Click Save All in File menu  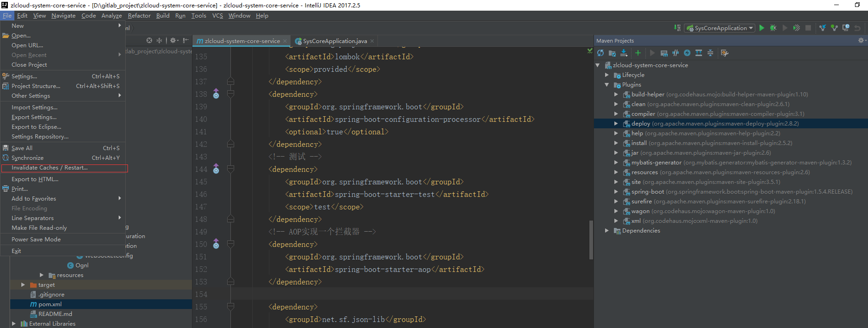click(x=63, y=148)
